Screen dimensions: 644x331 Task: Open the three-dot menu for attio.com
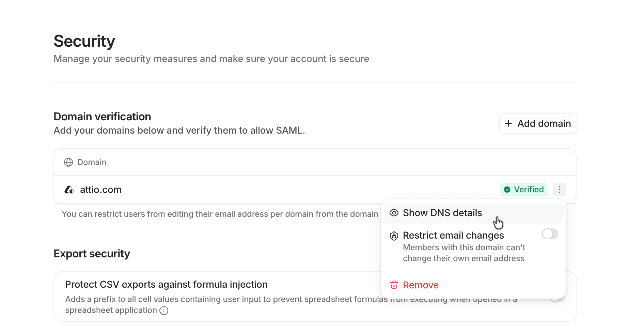pos(559,190)
